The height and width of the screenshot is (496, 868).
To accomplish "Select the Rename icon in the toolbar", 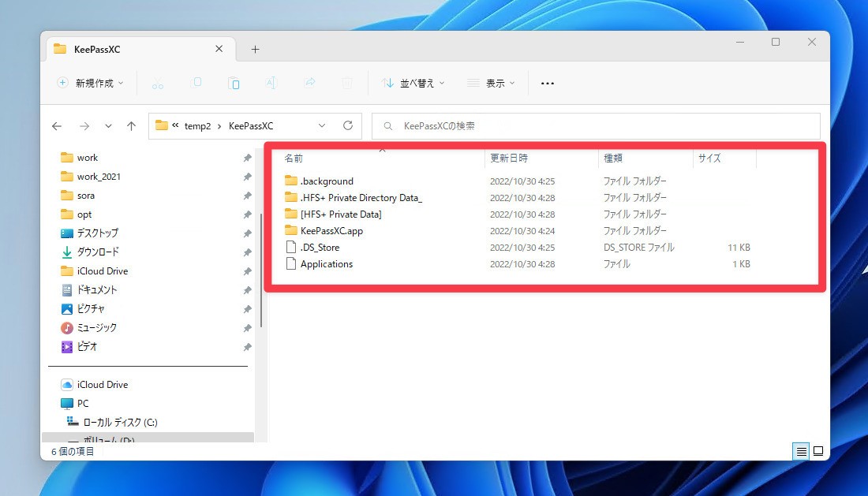I will click(x=271, y=83).
